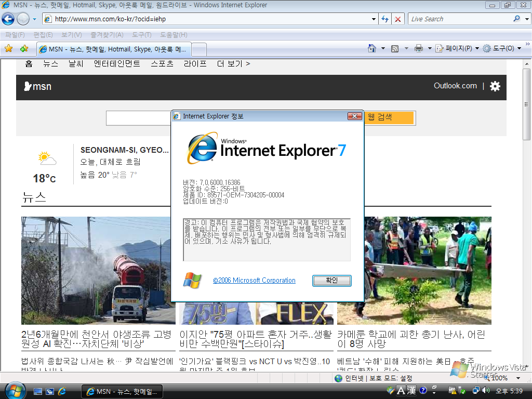Click the ©2006 Microsoft Corporation link

coord(254,280)
